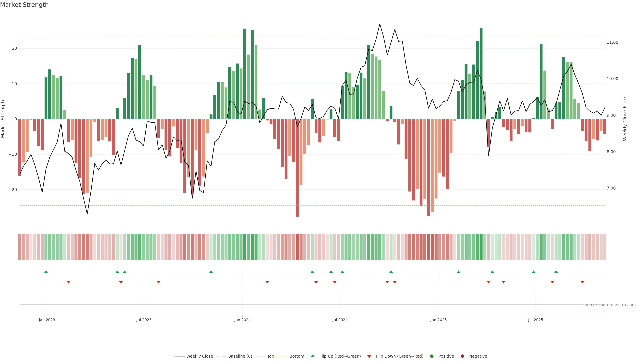Click the Bottom legend line icon
Viewport: 644px width, 362px height.
click(282, 356)
